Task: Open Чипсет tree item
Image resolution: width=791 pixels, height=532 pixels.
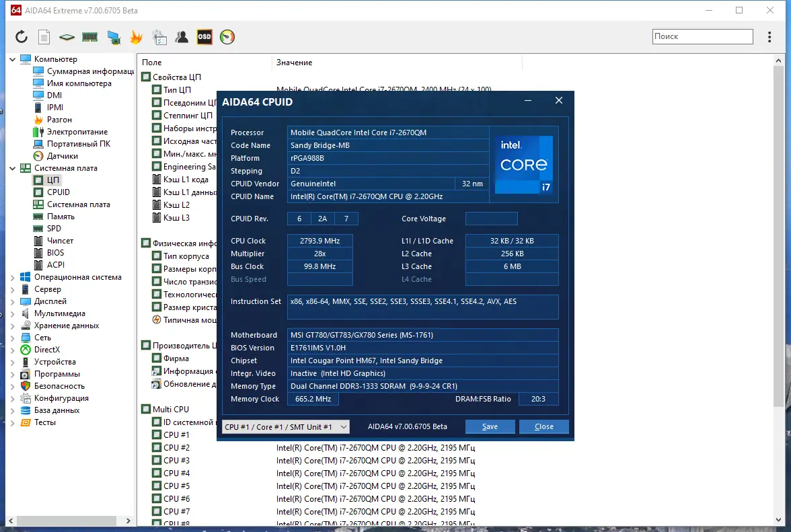Action: click(x=53, y=241)
